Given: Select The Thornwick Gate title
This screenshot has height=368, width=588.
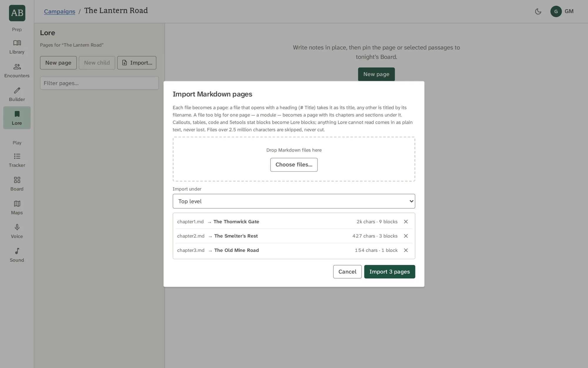Looking at the screenshot, I should click(x=236, y=222).
